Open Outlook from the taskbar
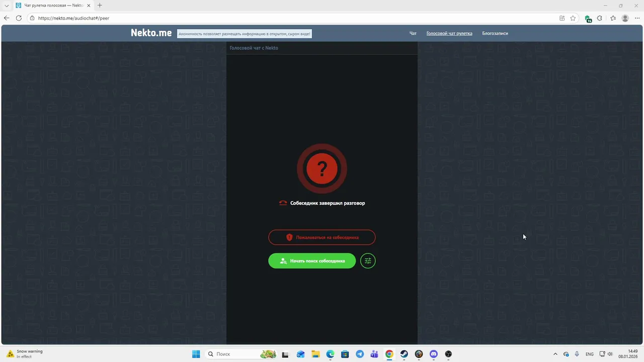Image resolution: width=644 pixels, height=362 pixels. (x=300, y=354)
